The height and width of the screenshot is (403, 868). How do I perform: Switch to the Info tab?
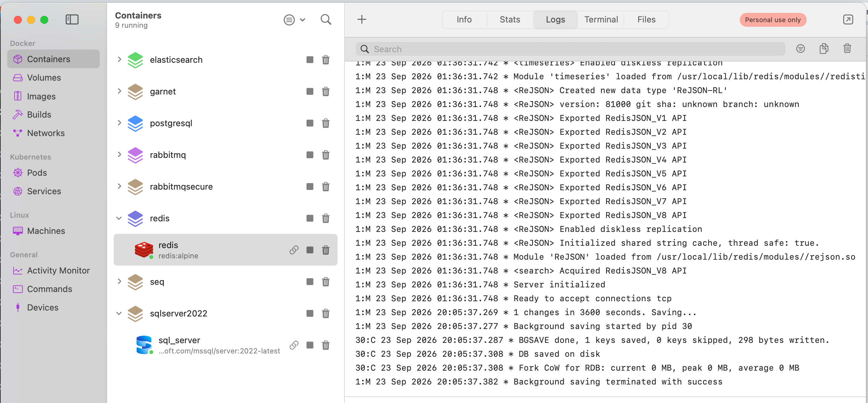click(x=464, y=19)
